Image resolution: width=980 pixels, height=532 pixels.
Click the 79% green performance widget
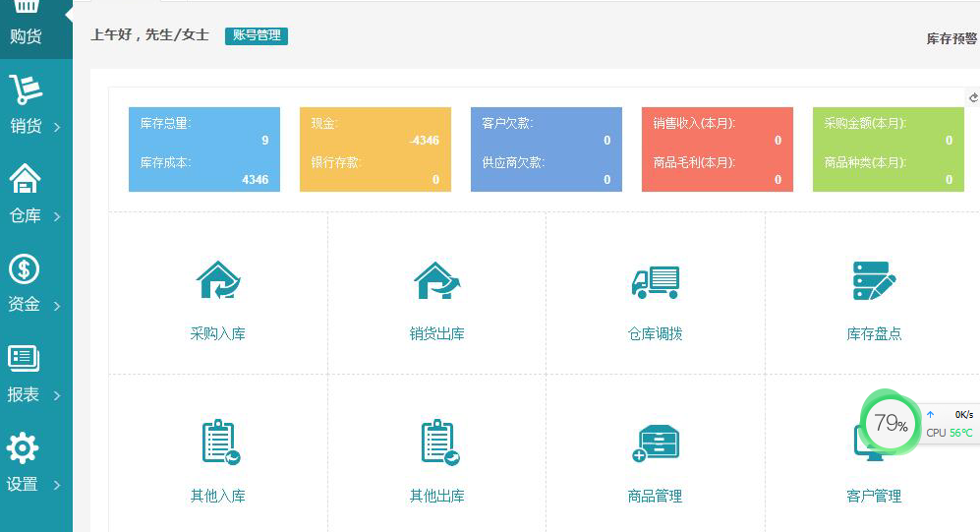[890, 424]
